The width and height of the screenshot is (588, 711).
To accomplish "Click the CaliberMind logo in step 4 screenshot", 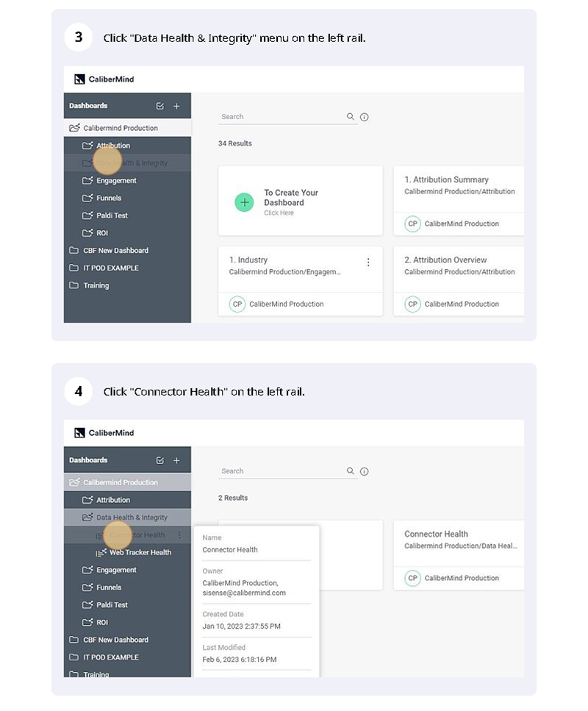I will 104,433.
